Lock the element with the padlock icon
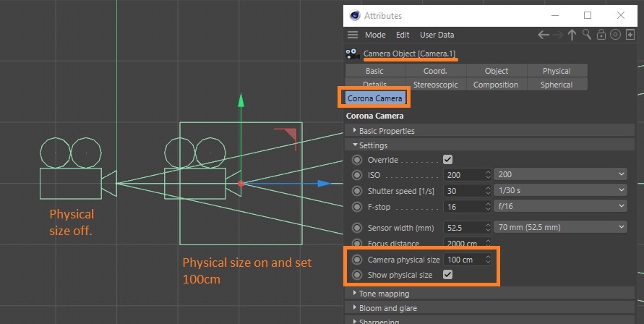 [601, 35]
